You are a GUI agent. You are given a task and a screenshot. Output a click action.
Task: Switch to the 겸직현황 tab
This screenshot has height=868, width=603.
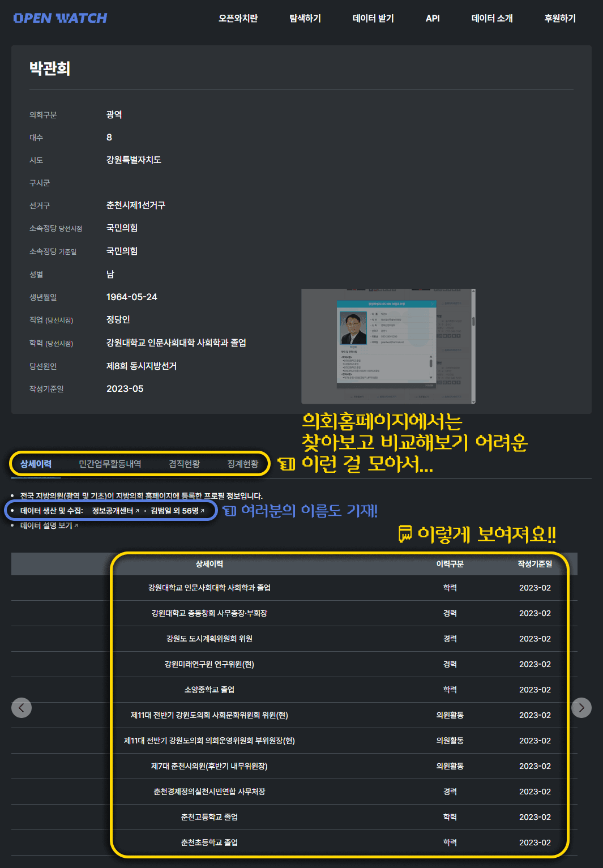(184, 464)
